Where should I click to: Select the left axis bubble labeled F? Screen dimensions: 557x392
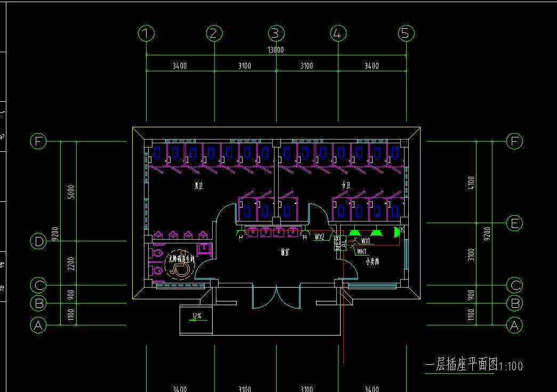(x=38, y=142)
